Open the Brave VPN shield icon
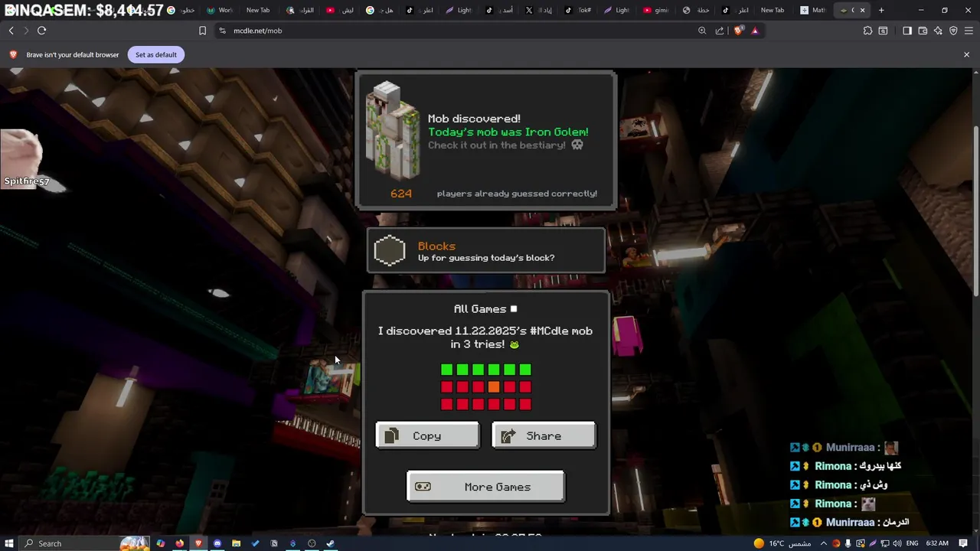The image size is (980, 551). pyautogui.click(x=953, y=31)
